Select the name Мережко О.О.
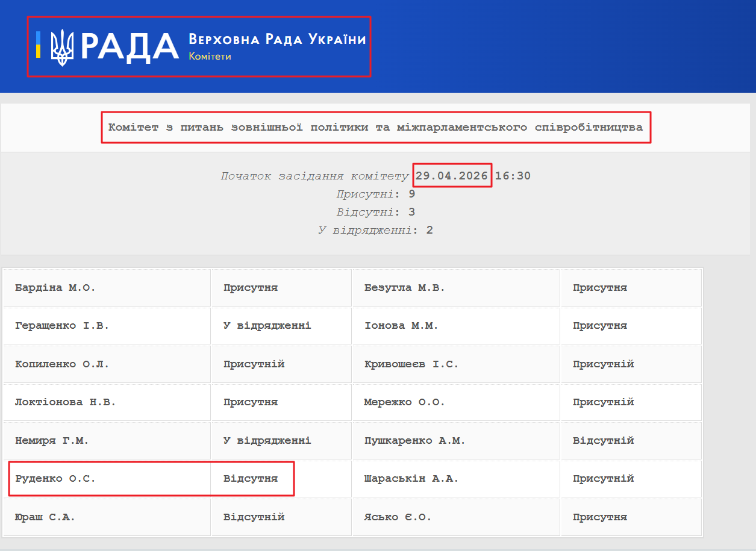This screenshot has height=551, width=756. [405, 402]
